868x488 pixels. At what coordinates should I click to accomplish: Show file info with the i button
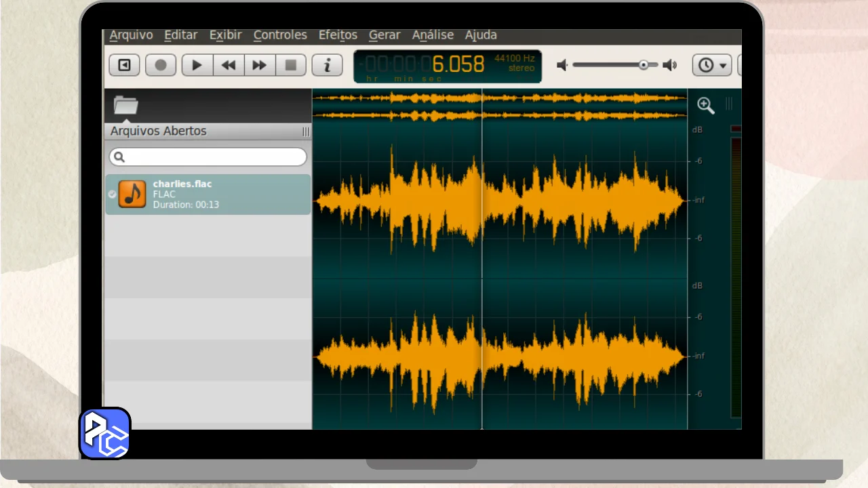tap(328, 65)
